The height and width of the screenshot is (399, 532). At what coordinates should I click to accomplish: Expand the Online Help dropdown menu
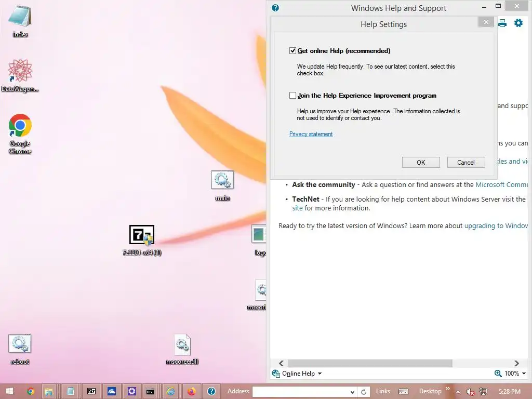pos(320,374)
